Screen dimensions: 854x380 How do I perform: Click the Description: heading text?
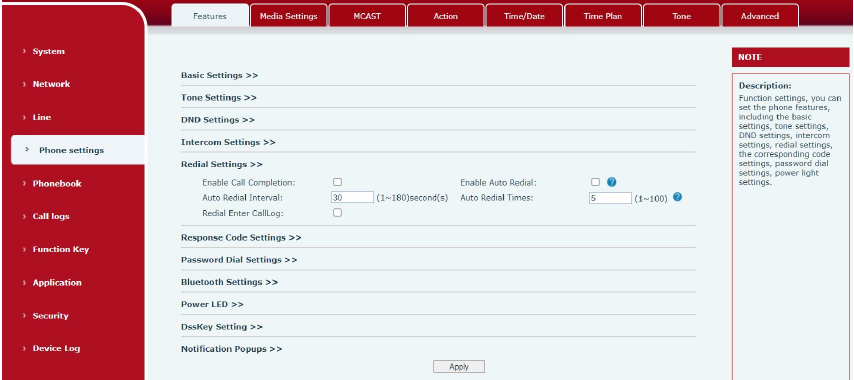[x=765, y=86]
